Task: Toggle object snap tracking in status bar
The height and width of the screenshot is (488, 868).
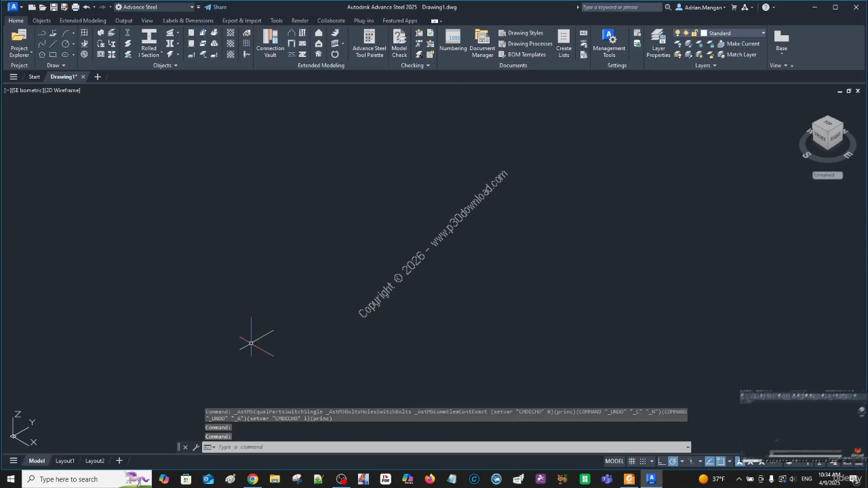Action: [x=709, y=462]
